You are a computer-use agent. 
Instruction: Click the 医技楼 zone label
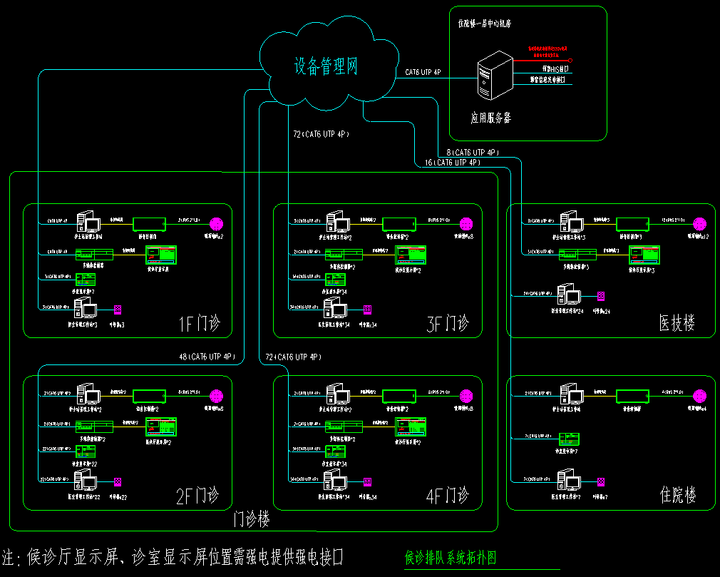pos(677,324)
